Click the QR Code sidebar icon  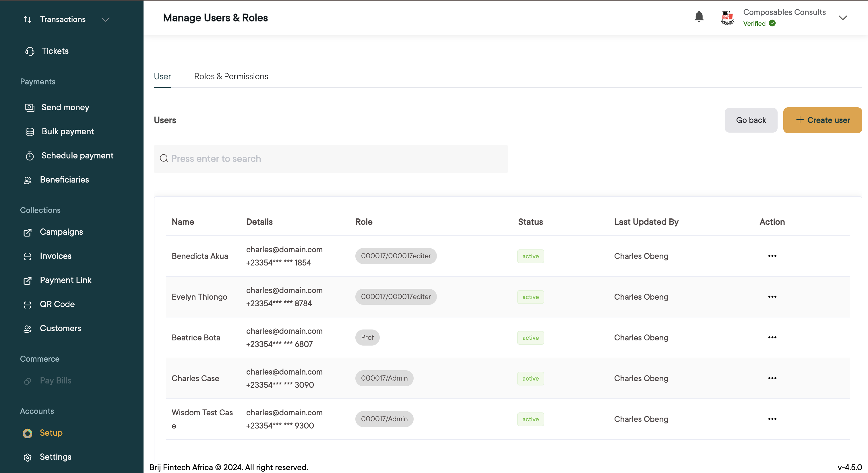(x=28, y=305)
